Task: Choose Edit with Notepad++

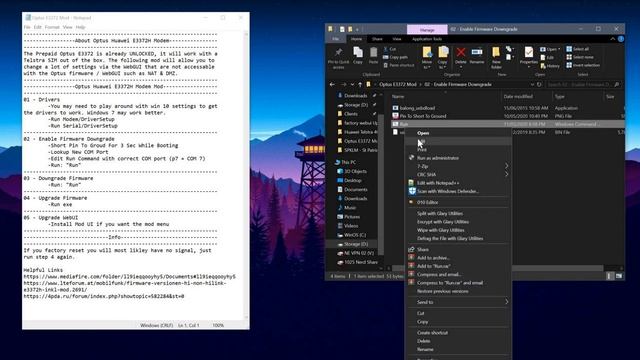Action: click(438, 183)
